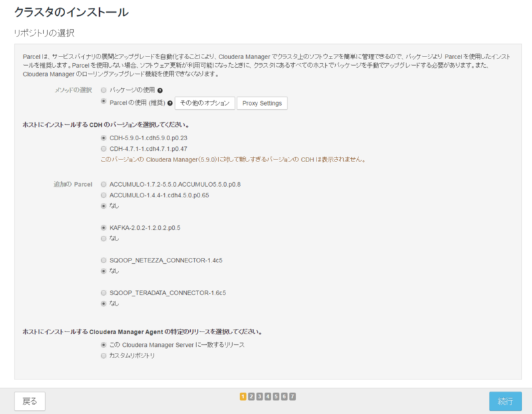This screenshot has height=414, width=532.
Task: Open help icon next to Parcel の使用 (推奨)
Action: (x=170, y=103)
